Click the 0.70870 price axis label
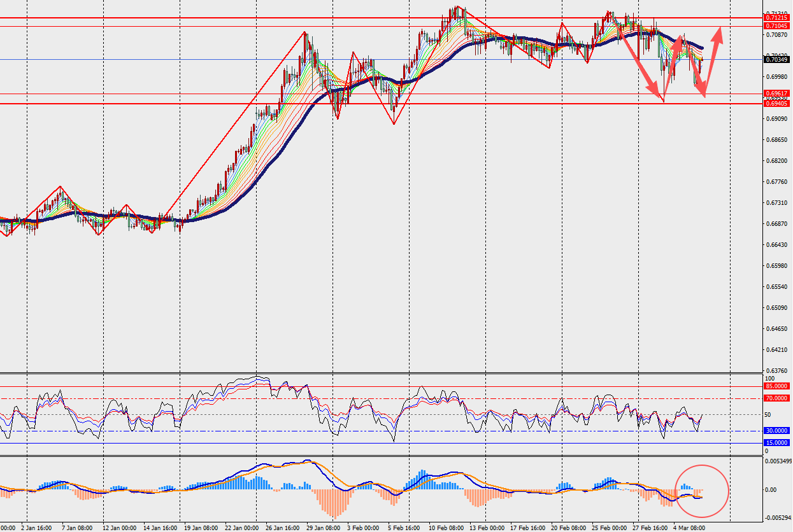 point(776,36)
